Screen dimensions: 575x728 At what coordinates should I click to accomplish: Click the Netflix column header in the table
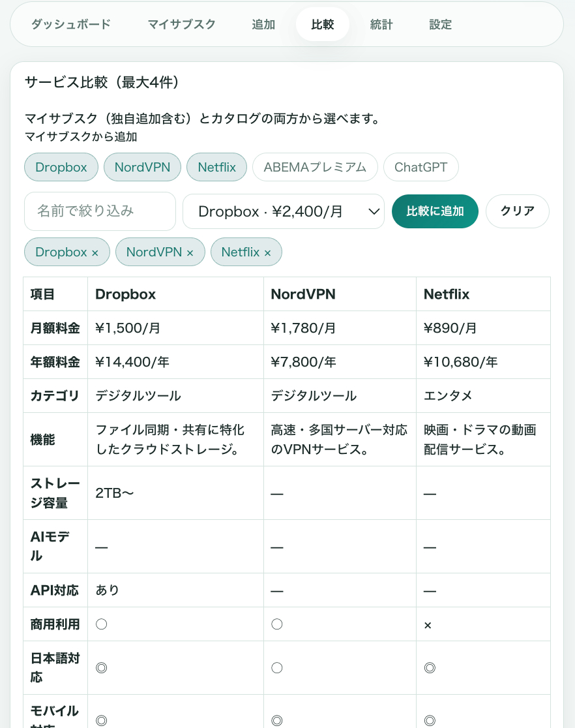[x=483, y=294]
